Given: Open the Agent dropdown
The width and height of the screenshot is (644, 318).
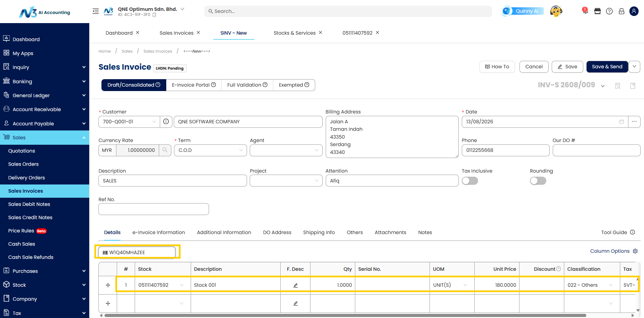Looking at the screenshot, I should click(x=286, y=150).
